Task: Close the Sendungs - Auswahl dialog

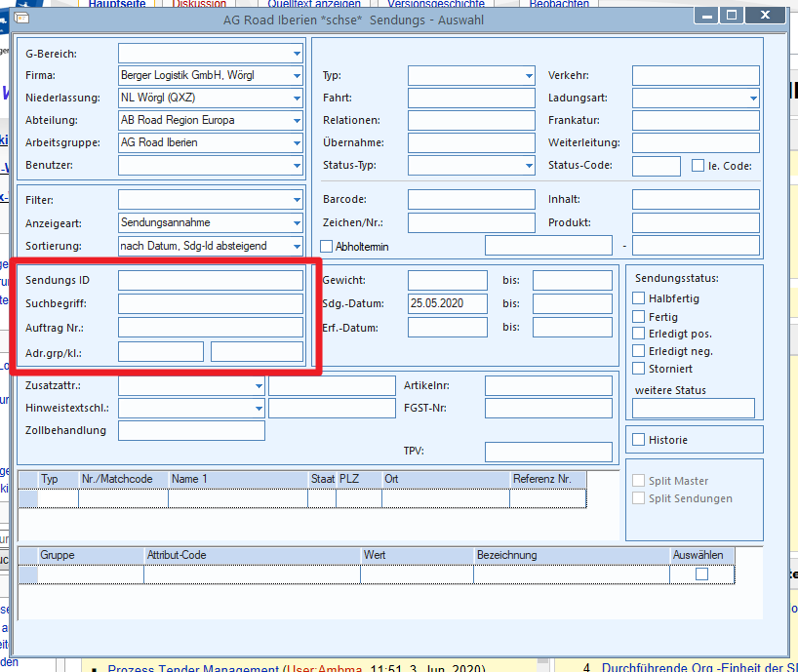Action: pos(765,16)
